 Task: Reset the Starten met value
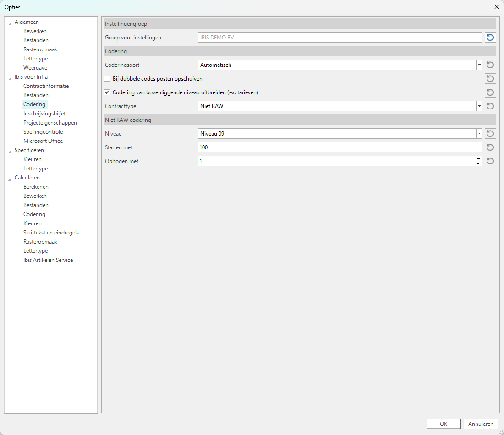pyautogui.click(x=490, y=147)
